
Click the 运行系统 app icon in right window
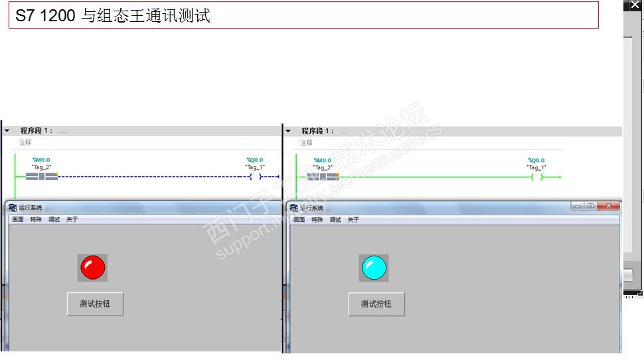tap(294, 208)
